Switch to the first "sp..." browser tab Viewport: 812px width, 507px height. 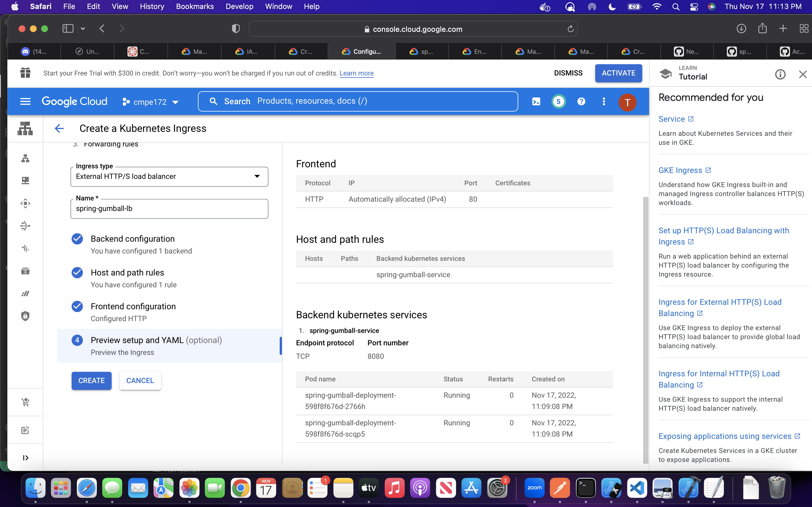coord(422,52)
